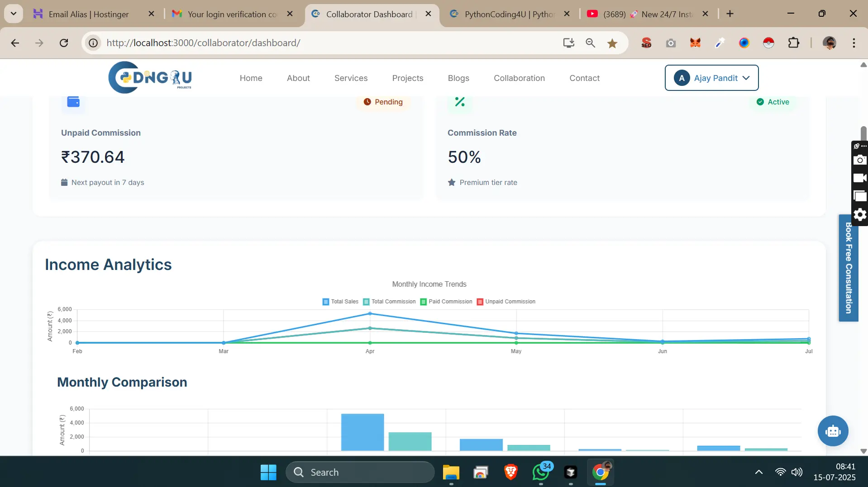Image resolution: width=868 pixels, height=487 pixels.
Task: Click the site information icon in address bar
Action: (x=93, y=43)
